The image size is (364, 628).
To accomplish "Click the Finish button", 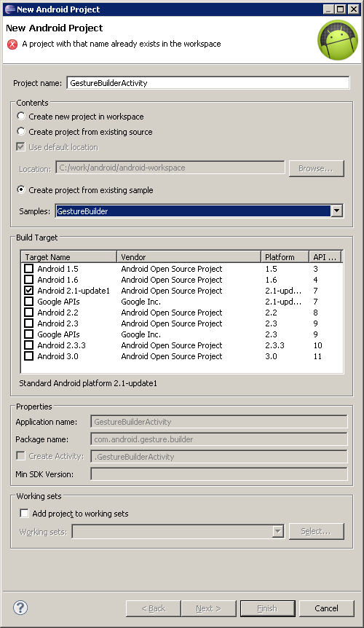I will (x=268, y=608).
